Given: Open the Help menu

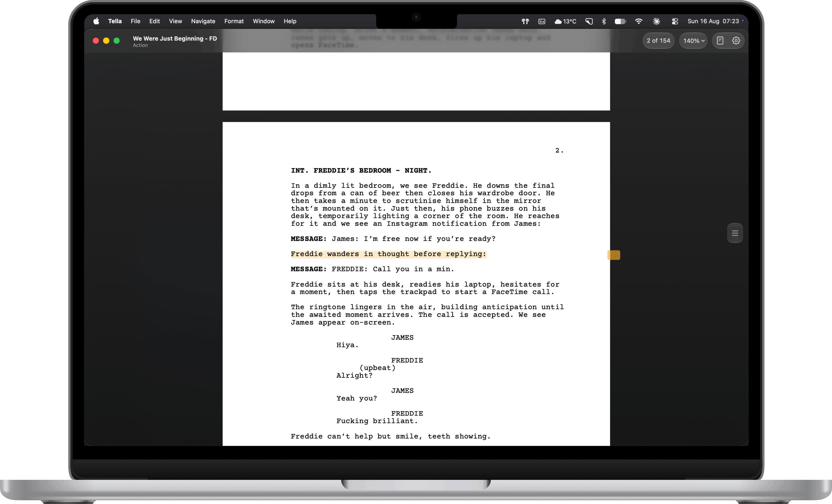Looking at the screenshot, I should (290, 21).
